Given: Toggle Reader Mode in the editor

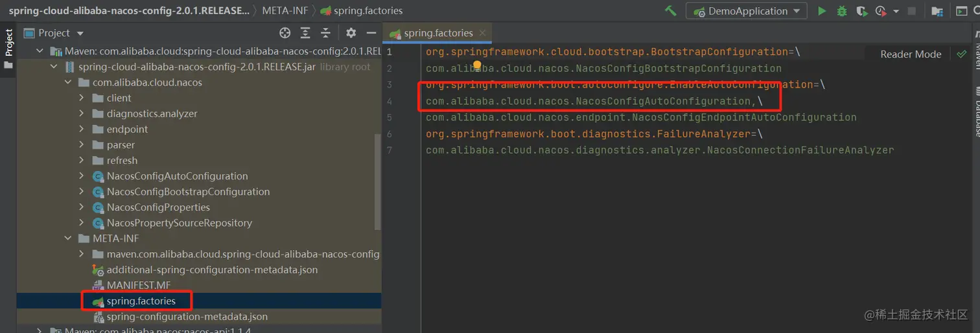Looking at the screenshot, I should point(911,54).
